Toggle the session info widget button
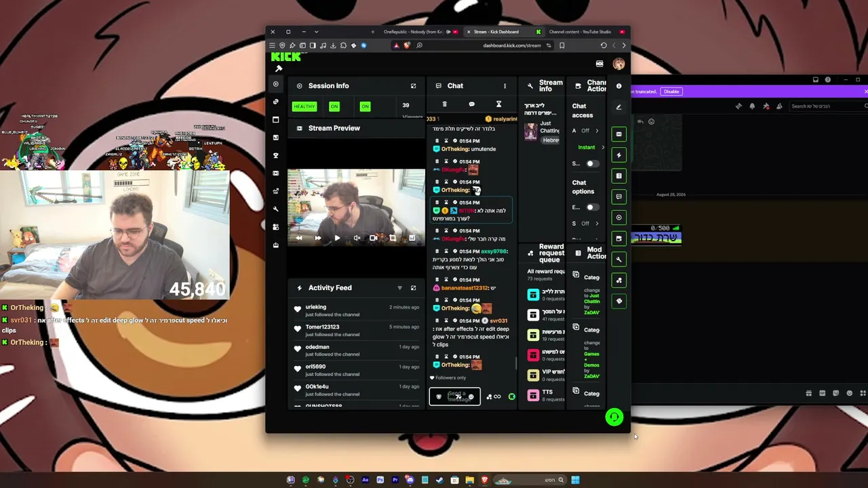Viewport: 868px width, 488px height. coord(618,218)
